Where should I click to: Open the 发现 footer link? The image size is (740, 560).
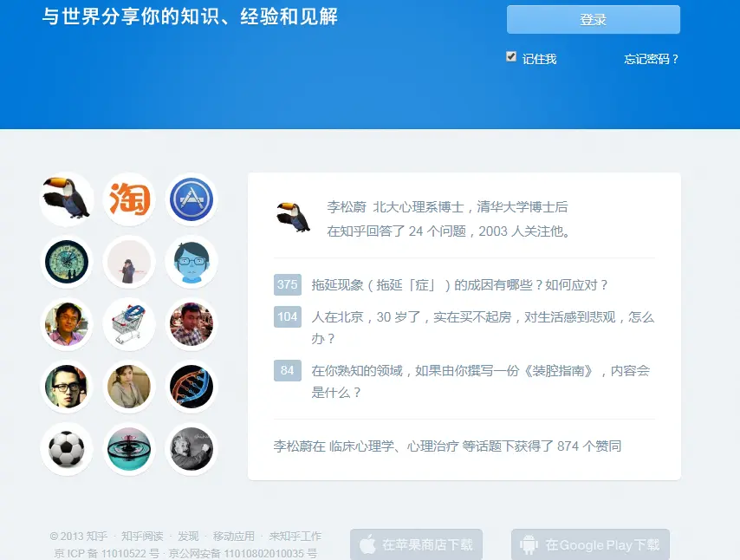coord(188,537)
